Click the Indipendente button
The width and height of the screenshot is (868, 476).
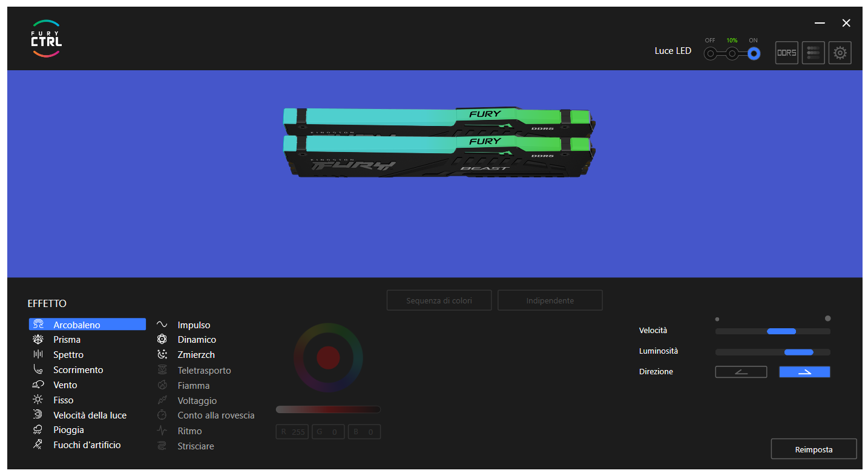click(550, 300)
